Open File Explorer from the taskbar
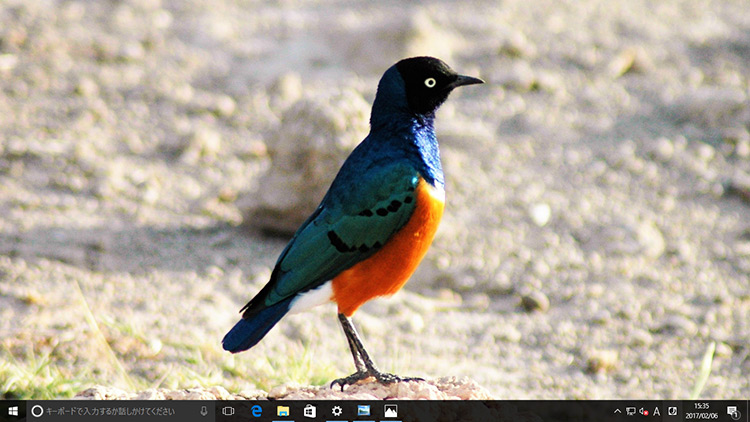 tap(283, 411)
